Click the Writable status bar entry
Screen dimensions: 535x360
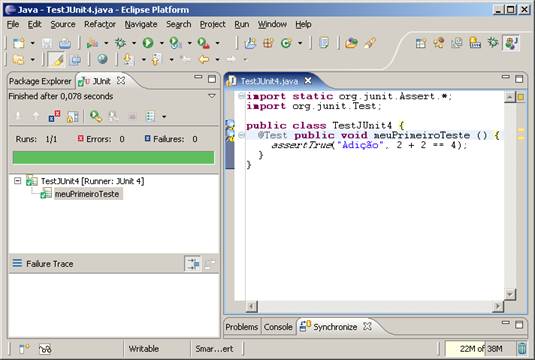[144, 349]
